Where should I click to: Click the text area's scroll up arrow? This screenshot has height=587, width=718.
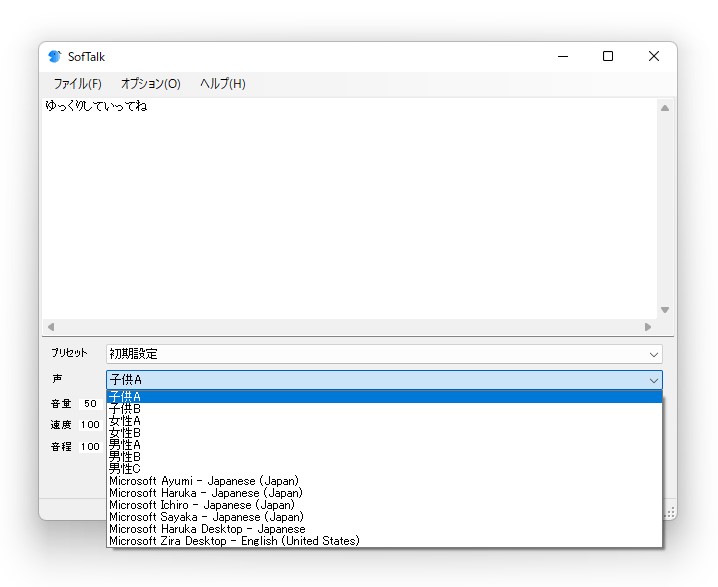[665, 108]
